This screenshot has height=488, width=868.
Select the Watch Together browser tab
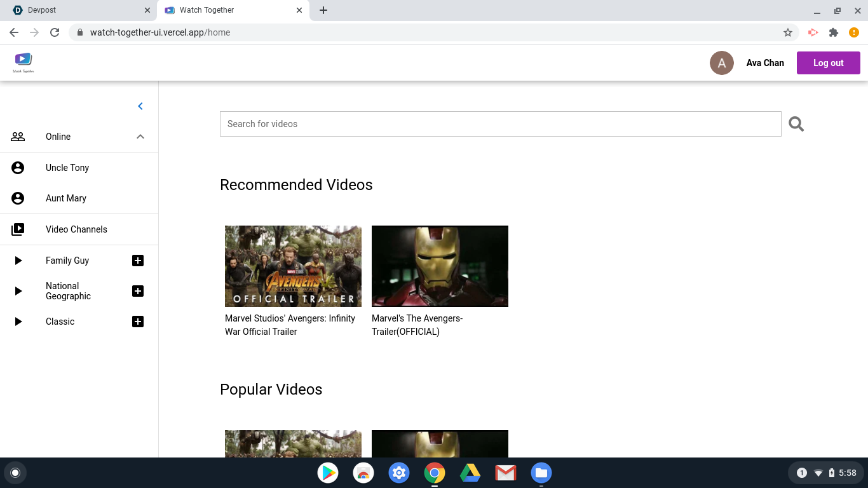(233, 10)
